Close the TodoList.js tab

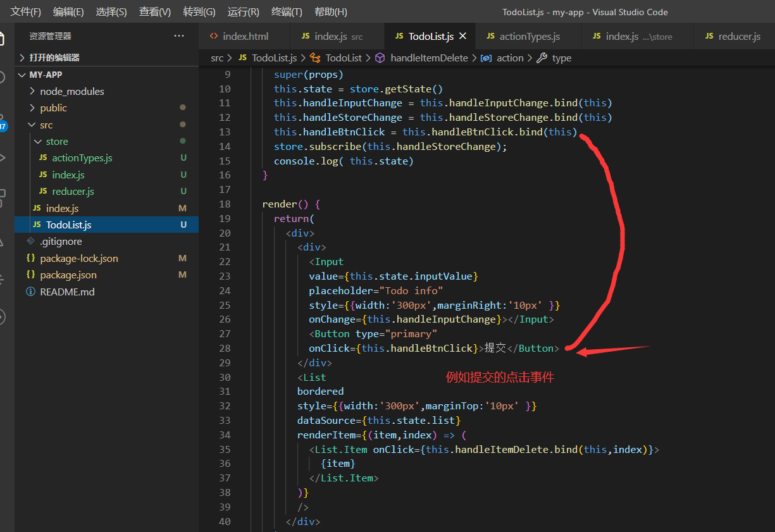click(463, 36)
